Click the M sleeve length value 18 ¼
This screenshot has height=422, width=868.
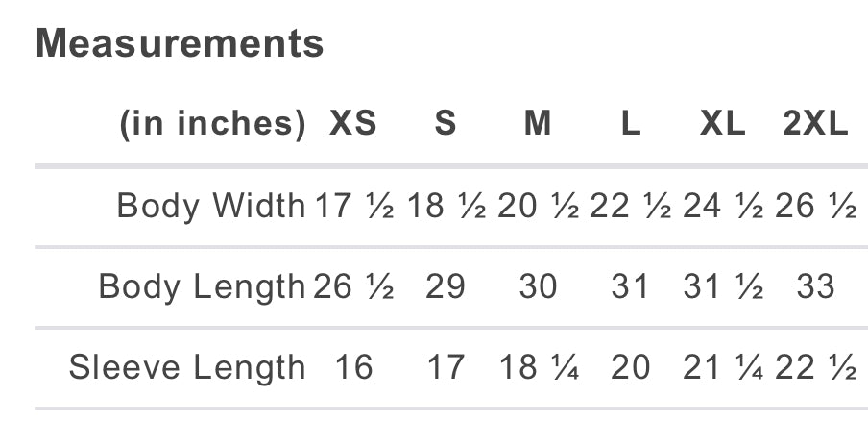(539, 367)
